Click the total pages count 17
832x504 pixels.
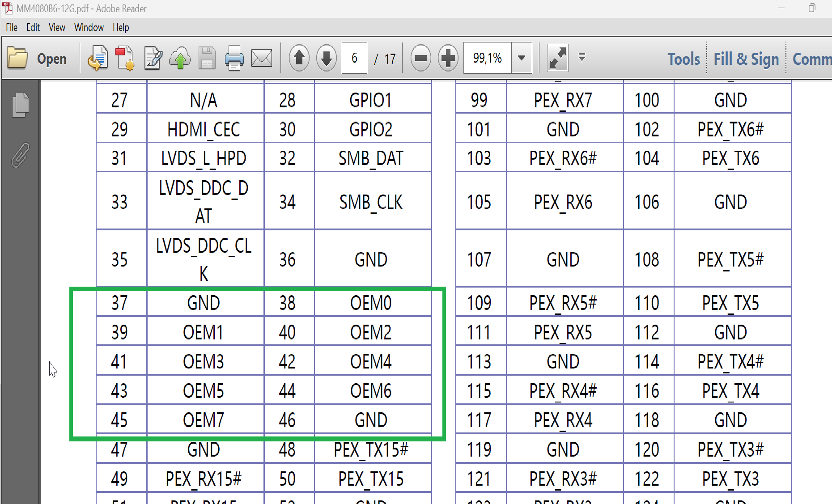(390, 59)
